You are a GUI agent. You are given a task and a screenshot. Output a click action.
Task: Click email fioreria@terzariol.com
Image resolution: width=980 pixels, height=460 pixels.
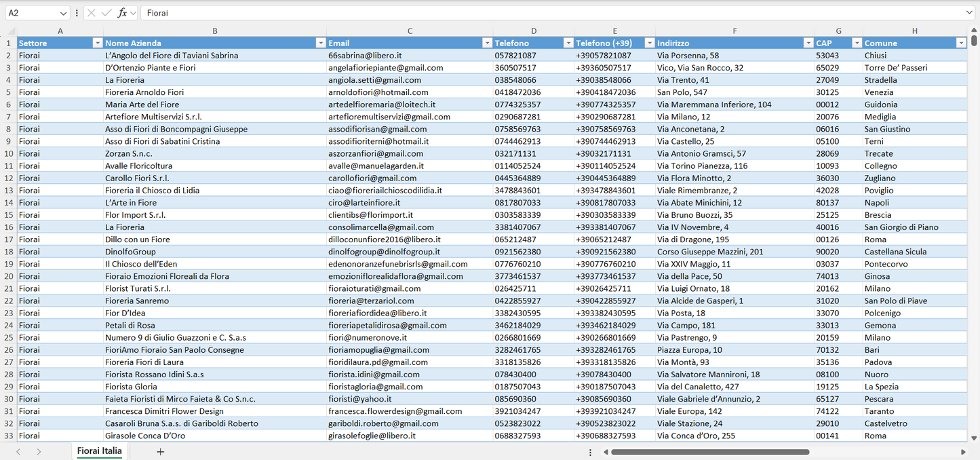point(410,301)
